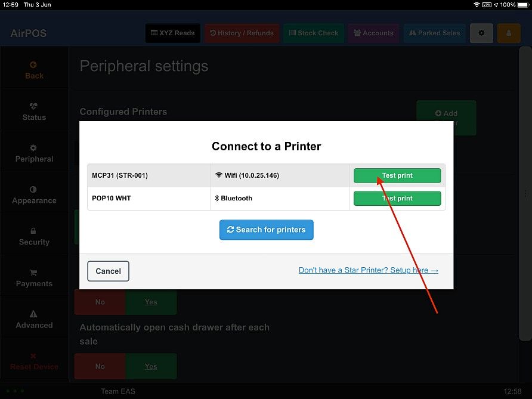Go to Back in the sidebar

34,70
